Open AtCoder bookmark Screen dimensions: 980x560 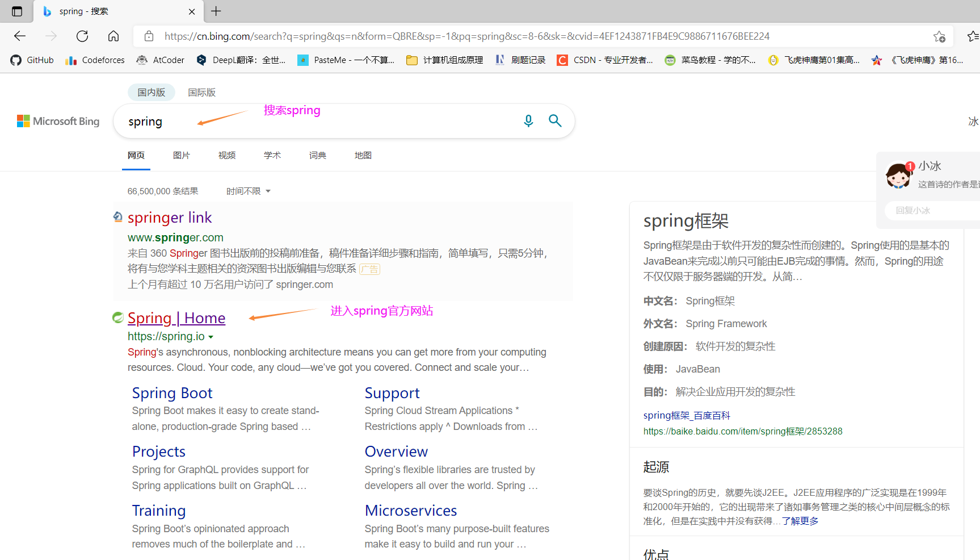pyautogui.click(x=161, y=60)
